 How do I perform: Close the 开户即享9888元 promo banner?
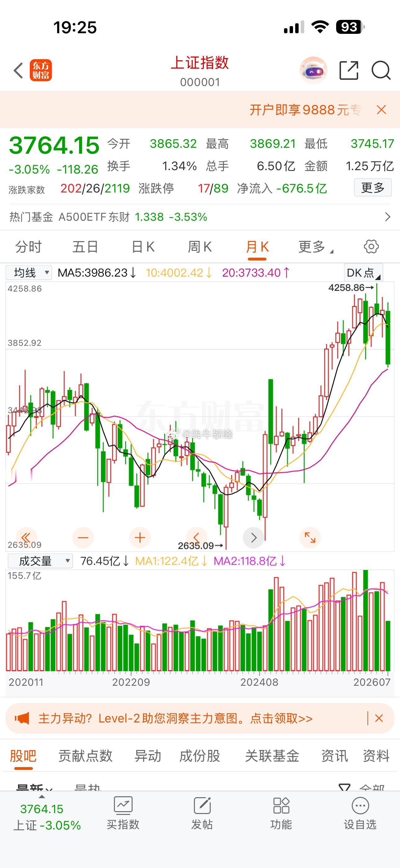coord(381,110)
